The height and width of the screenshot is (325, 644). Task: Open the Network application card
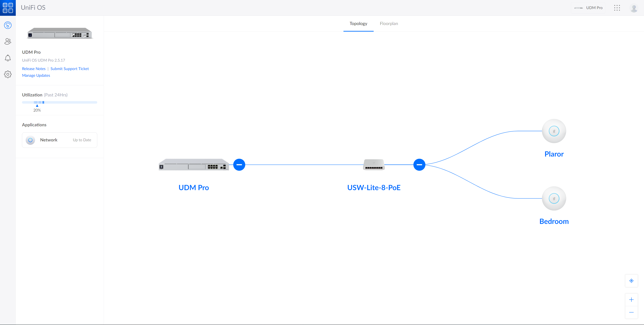click(60, 140)
